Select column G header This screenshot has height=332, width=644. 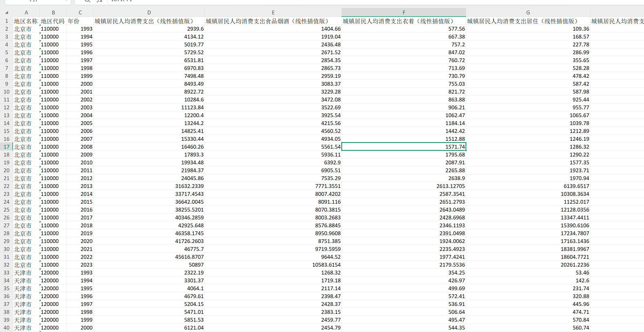point(528,12)
